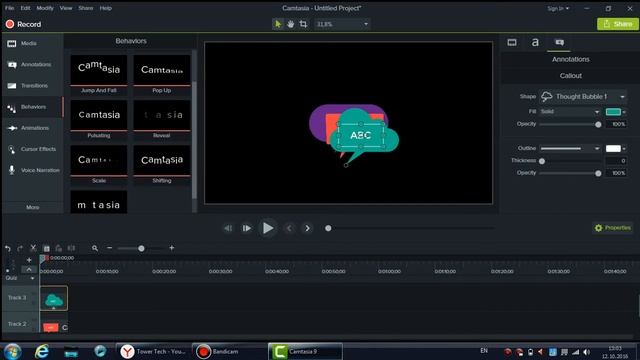The image size is (640, 360).
Task: Open outline color swatch arrow
Action: tap(624, 149)
